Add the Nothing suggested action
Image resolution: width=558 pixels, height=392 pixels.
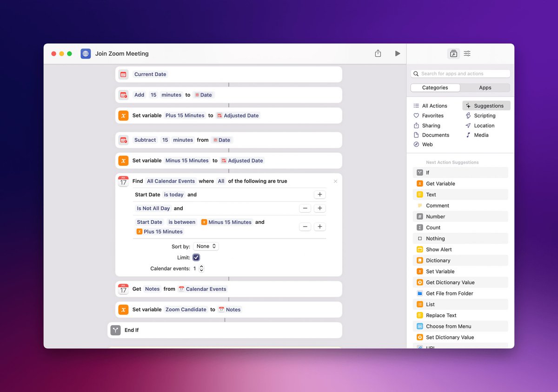pyautogui.click(x=460, y=238)
